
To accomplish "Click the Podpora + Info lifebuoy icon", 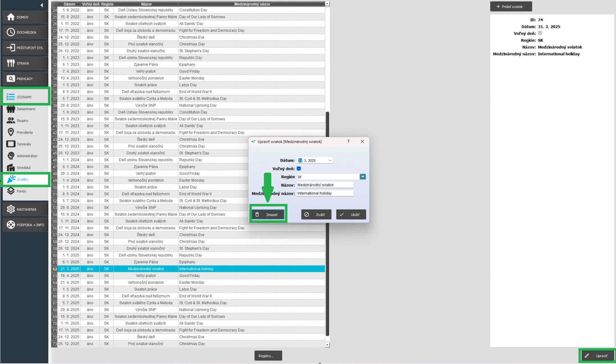I will tap(11, 225).
